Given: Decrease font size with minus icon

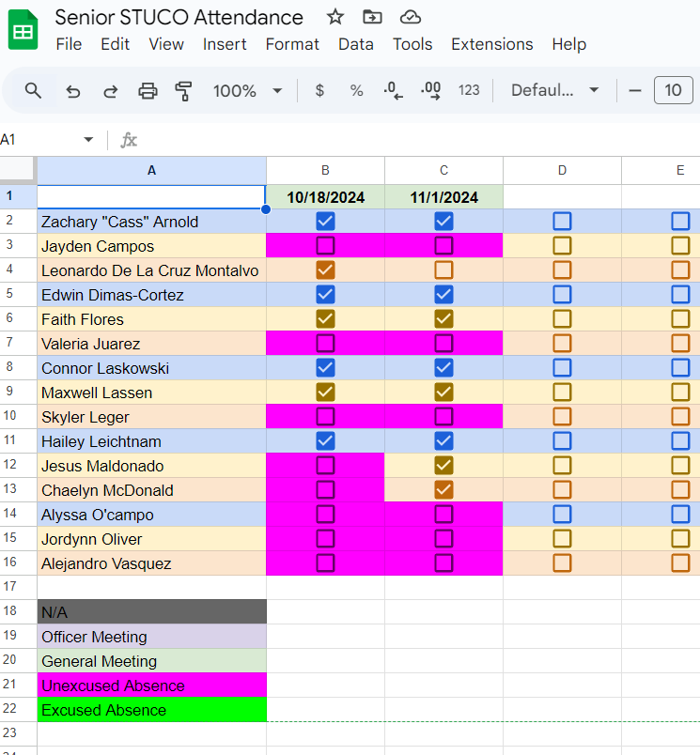Looking at the screenshot, I should point(635,90).
